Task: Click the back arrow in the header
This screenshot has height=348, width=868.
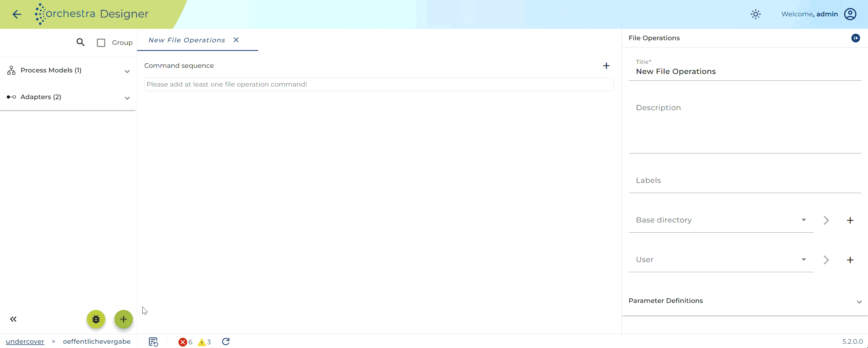Action: pos(17,14)
